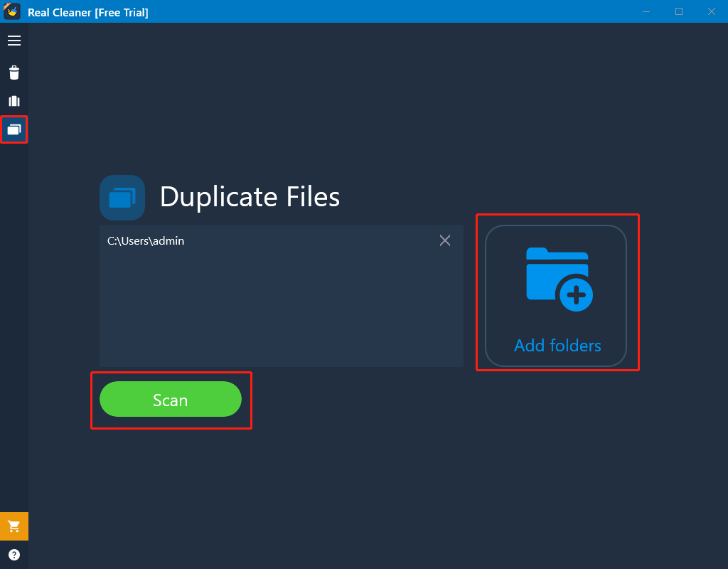Select the Duplicate Files sidebar icon

point(14,129)
